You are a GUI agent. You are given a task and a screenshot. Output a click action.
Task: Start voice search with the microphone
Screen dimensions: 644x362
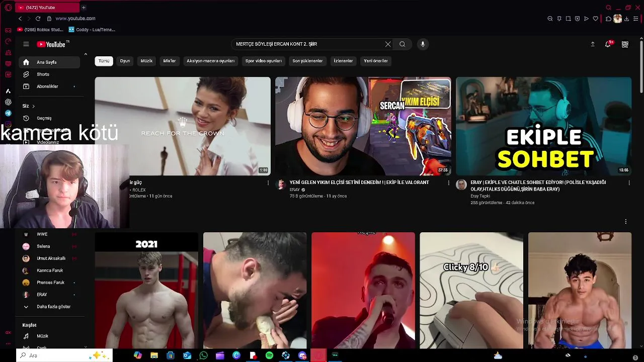coord(423,44)
